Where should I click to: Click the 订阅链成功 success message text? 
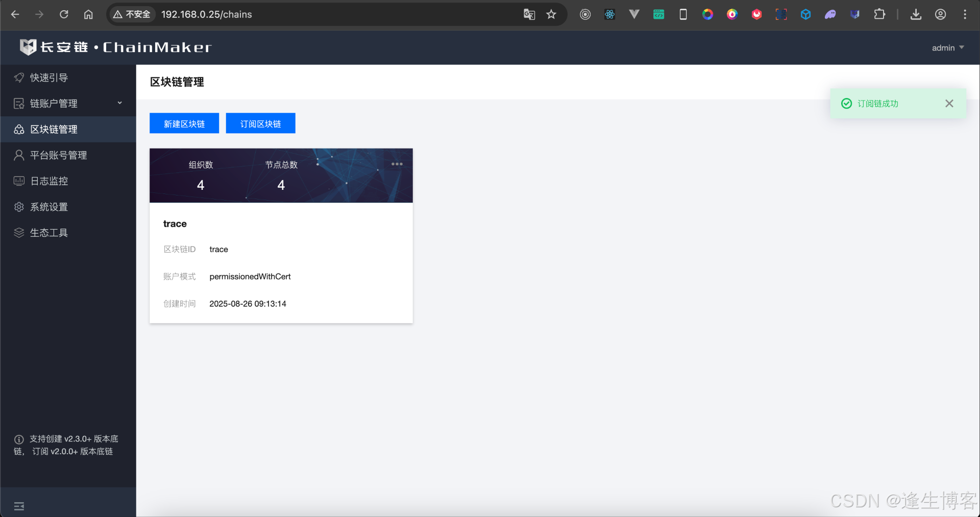(x=878, y=104)
